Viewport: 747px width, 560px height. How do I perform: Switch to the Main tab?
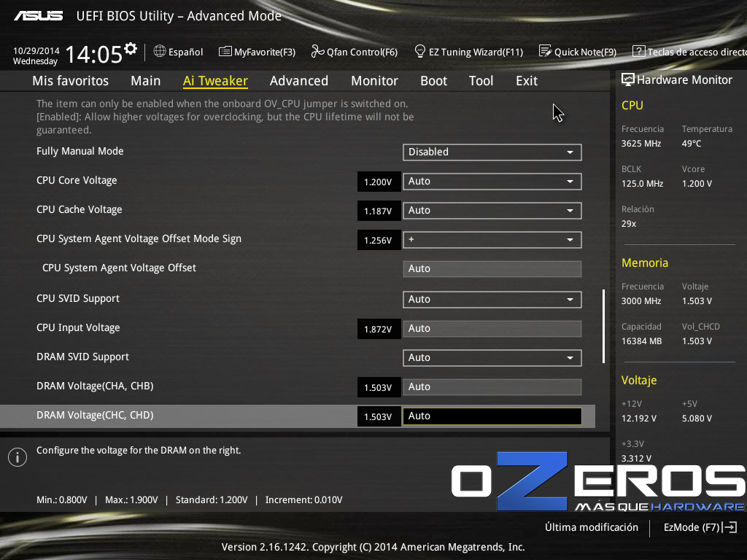click(146, 81)
